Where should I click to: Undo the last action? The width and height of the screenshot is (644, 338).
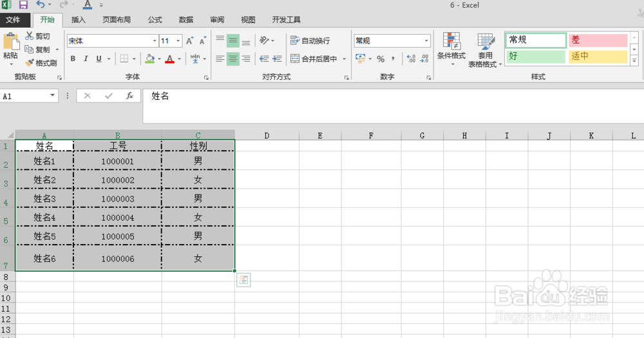(40, 5)
